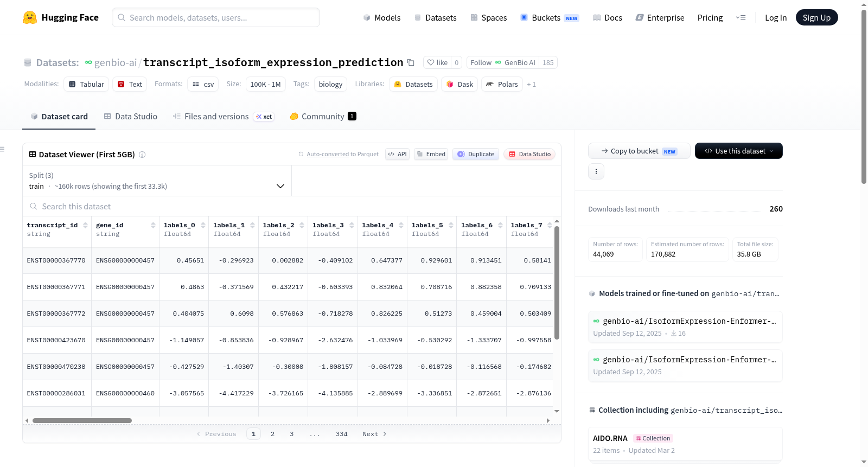
Task: Click the heart like button
Action: coord(437,62)
